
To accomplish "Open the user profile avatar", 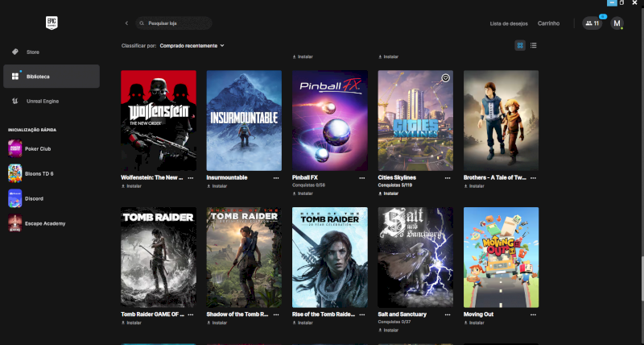I will [617, 23].
